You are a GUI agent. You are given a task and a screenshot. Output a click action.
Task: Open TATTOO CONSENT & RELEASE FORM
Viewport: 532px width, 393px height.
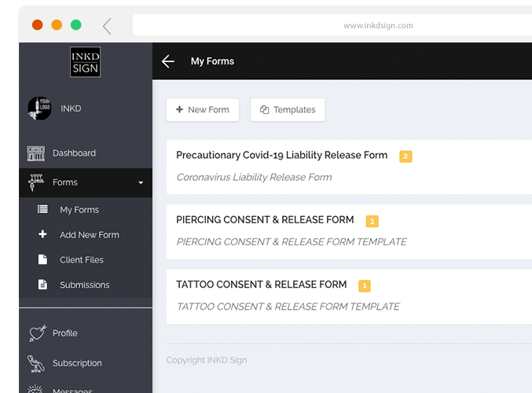coord(261,285)
